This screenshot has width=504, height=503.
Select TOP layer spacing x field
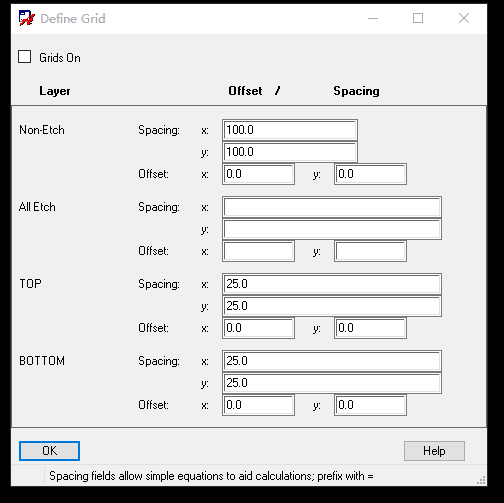tap(332, 284)
